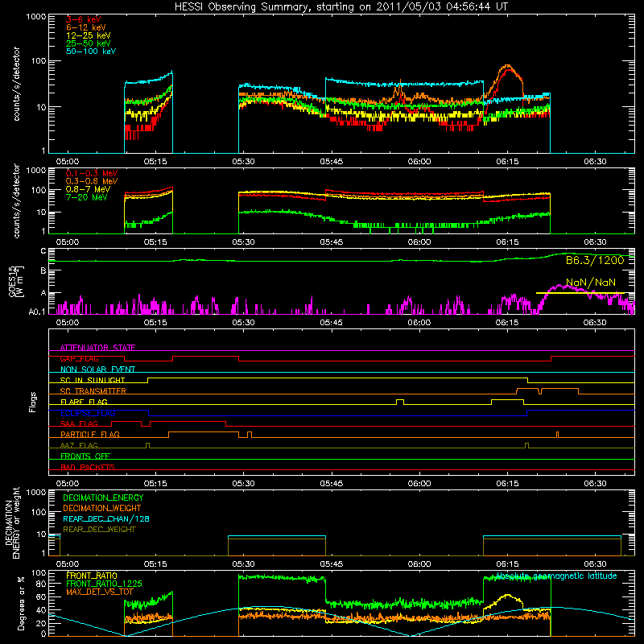Click the GAP_FLAG label

[x=79, y=358]
